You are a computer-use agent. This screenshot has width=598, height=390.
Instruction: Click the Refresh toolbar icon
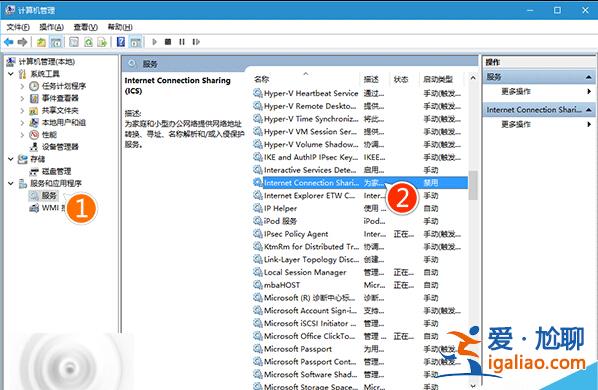[x=88, y=42]
